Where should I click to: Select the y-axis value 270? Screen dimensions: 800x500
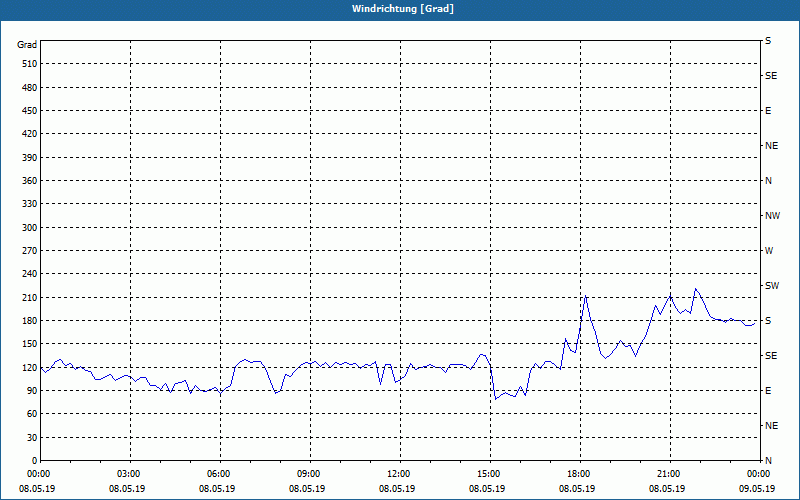[x=30, y=251]
